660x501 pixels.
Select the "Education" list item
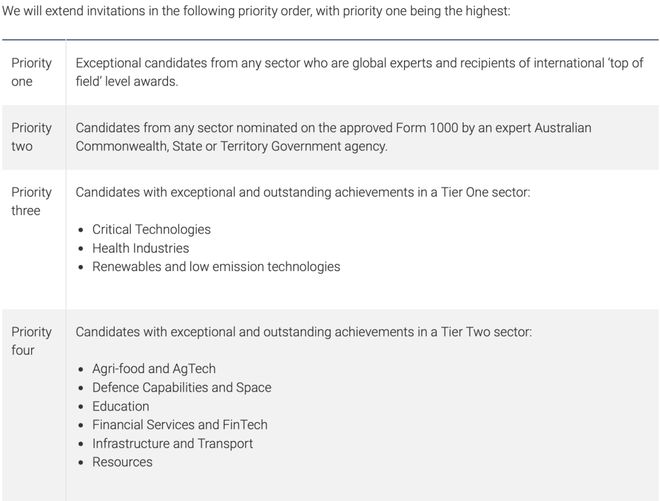[x=121, y=406]
